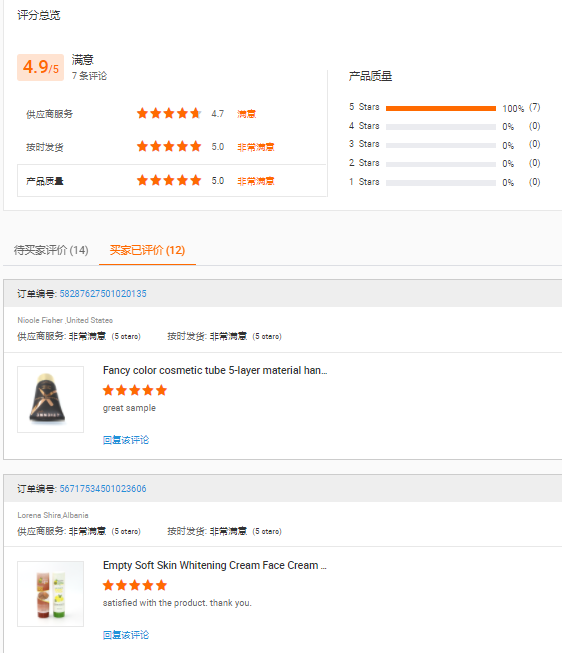Select the 买家已评价 (12) tab
562x653 pixels.
click(147, 250)
